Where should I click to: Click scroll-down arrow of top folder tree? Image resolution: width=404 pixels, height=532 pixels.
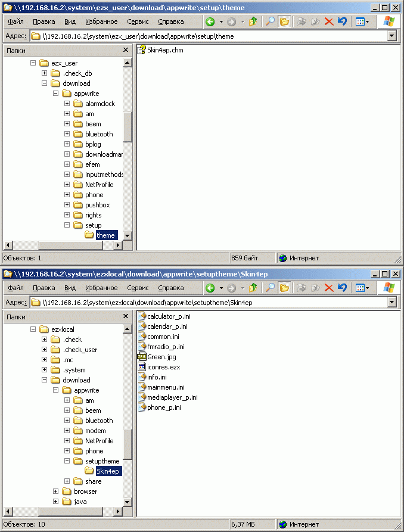point(128,235)
